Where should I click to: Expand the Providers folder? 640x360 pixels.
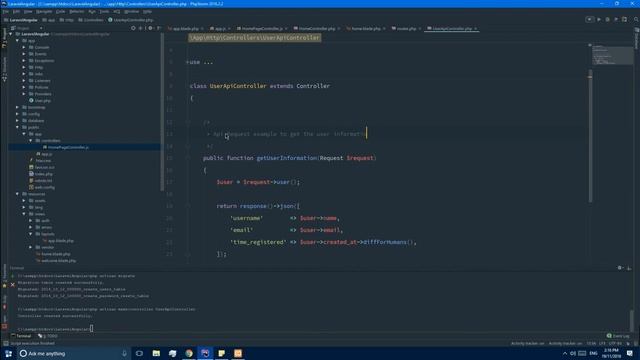point(24,94)
